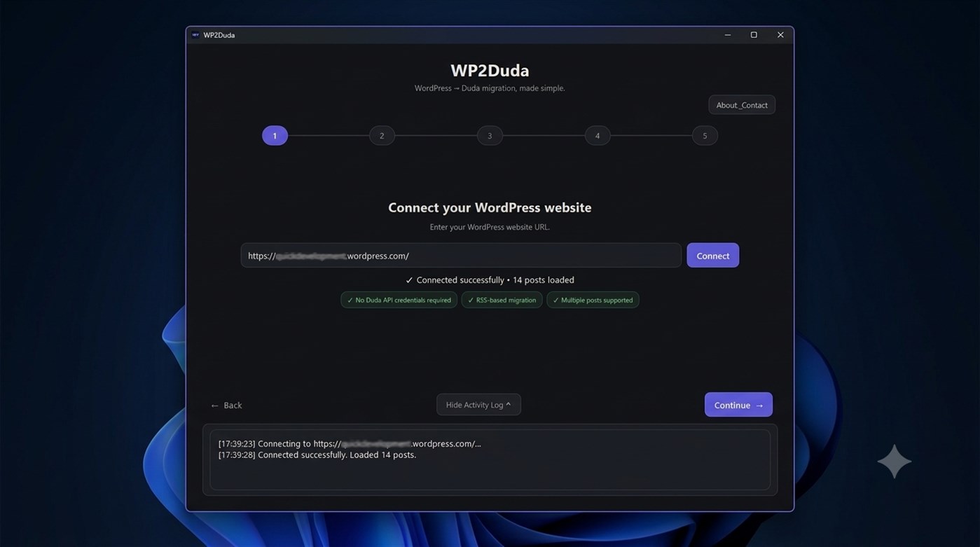This screenshot has height=547, width=980.
Task: Select step 1 in the progress stepper
Action: pyautogui.click(x=275, y=136)
